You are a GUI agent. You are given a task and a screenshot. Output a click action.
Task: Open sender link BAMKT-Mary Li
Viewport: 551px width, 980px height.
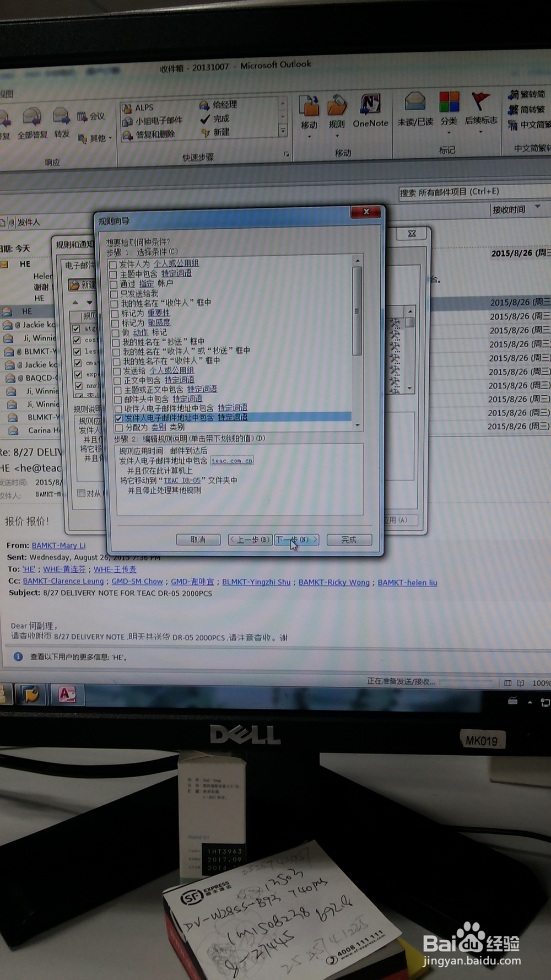(x=58, y=545)
